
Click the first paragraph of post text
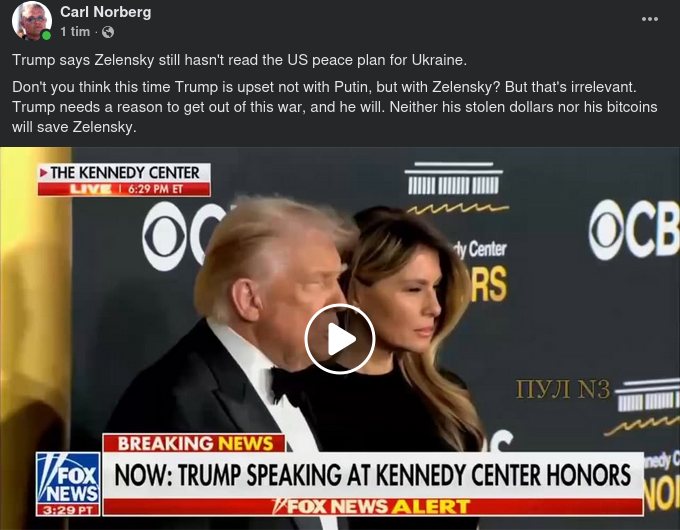pos(239,60)
